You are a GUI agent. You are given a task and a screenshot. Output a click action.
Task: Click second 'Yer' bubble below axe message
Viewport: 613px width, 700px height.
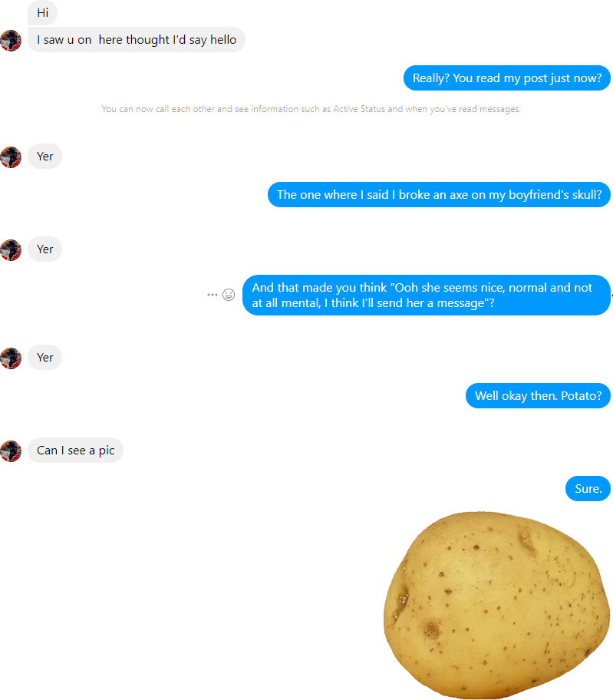coord(44,249)
